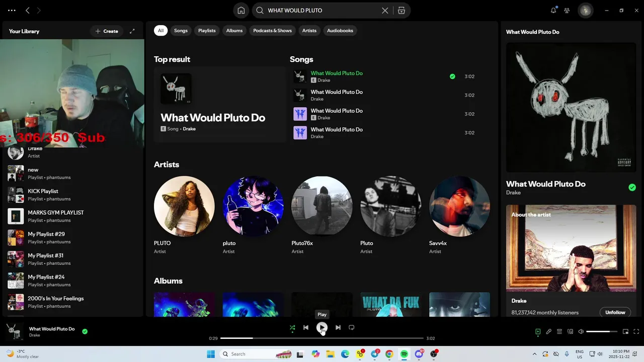Image resolution: width=644 pixels, height=362 pixels.
Task: Open File Explorer from taskbar
Action: coord(330,354)
